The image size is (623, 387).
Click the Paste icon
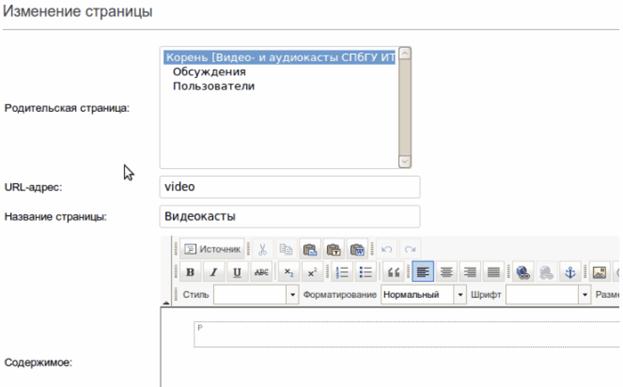(x=310, y=249)
